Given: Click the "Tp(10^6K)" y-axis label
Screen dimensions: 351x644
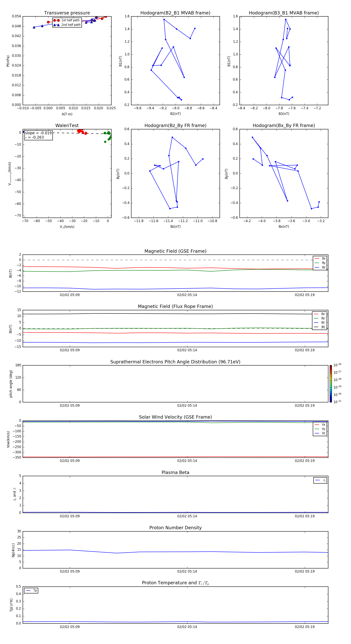Looking at the screenshot, I should click(11, 605).
